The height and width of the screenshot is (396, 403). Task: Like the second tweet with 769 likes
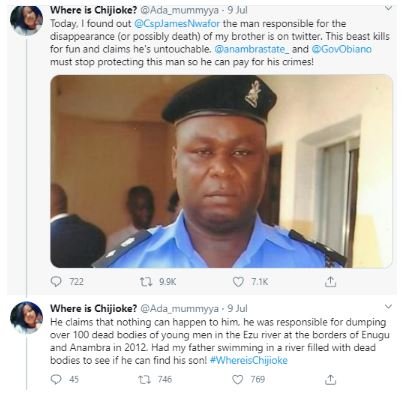(238, 379)
